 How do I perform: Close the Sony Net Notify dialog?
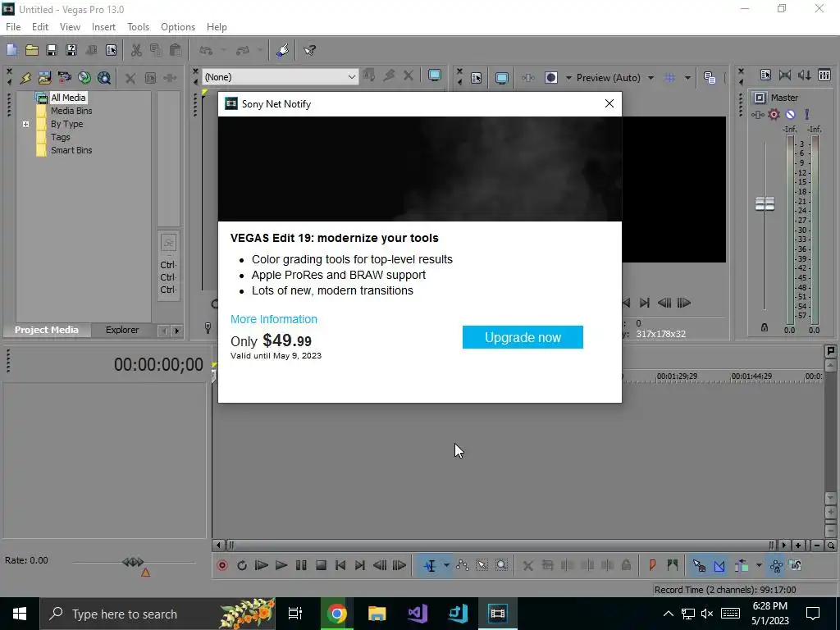(609, 104)
